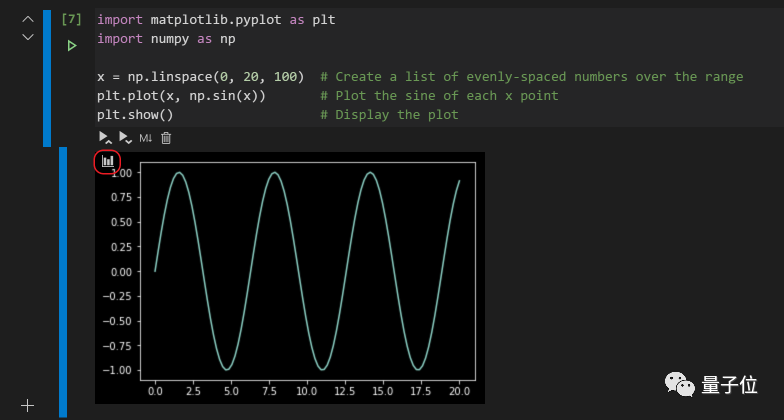The height and width of the screenshot is (420, 784).
Task: Place the cursor on the plt.show() line
Action: pos(135,115)
